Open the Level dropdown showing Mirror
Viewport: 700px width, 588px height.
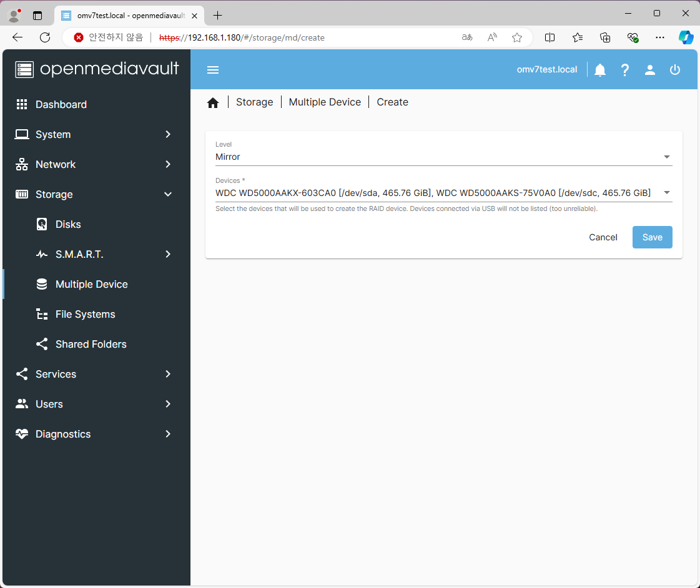(x=444, y=157)
